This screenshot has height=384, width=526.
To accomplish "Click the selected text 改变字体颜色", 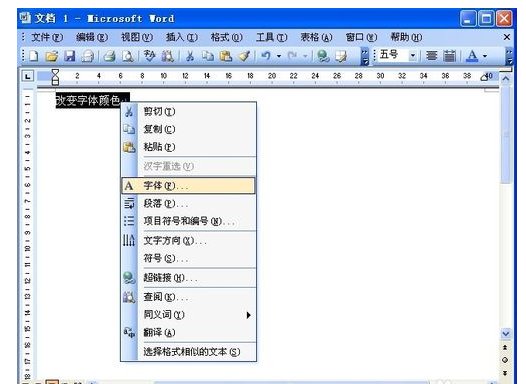I will [88, 100].
